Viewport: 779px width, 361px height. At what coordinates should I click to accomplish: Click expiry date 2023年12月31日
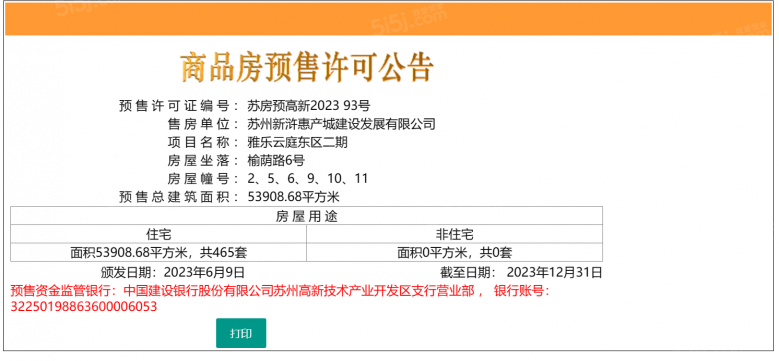coord(554,272)
